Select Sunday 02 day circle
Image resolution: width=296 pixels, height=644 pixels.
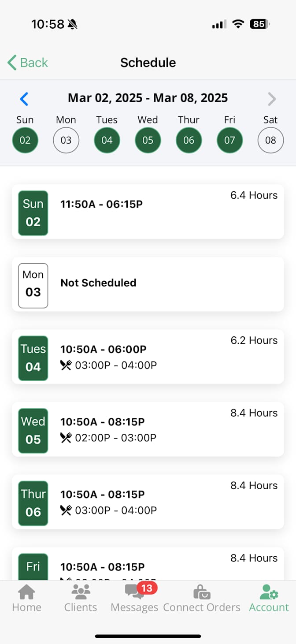(25, 140)
